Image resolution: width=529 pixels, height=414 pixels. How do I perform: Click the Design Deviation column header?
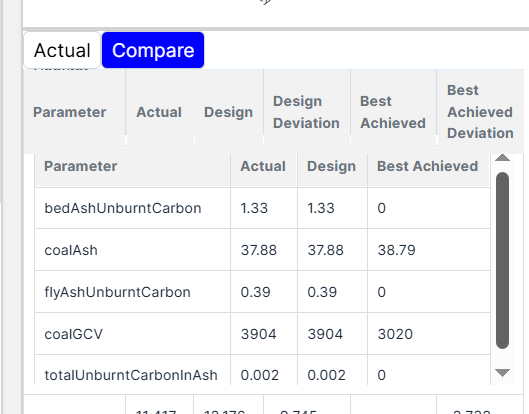(307, 112)
